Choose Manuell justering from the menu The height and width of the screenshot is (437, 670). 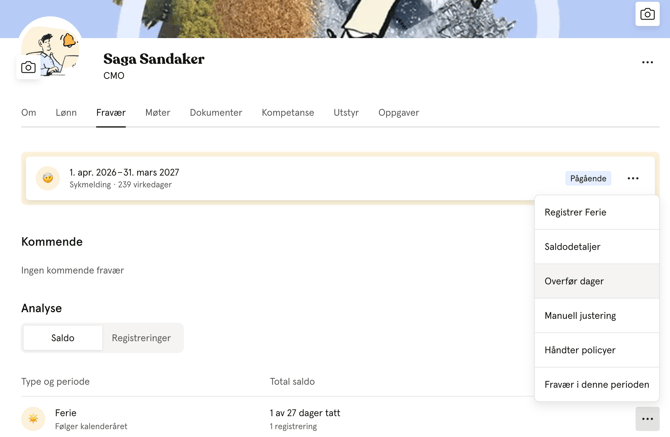tap(597, 316)
